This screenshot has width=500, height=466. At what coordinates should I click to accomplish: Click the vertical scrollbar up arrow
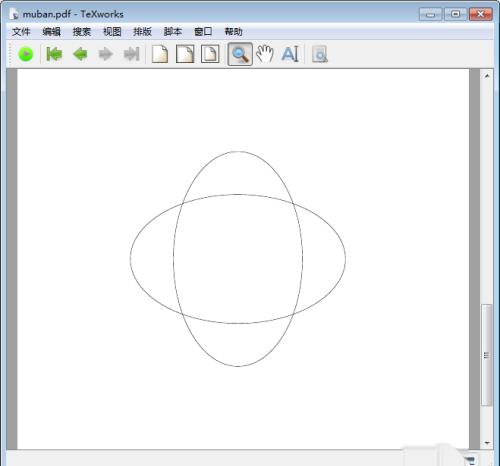487,76
